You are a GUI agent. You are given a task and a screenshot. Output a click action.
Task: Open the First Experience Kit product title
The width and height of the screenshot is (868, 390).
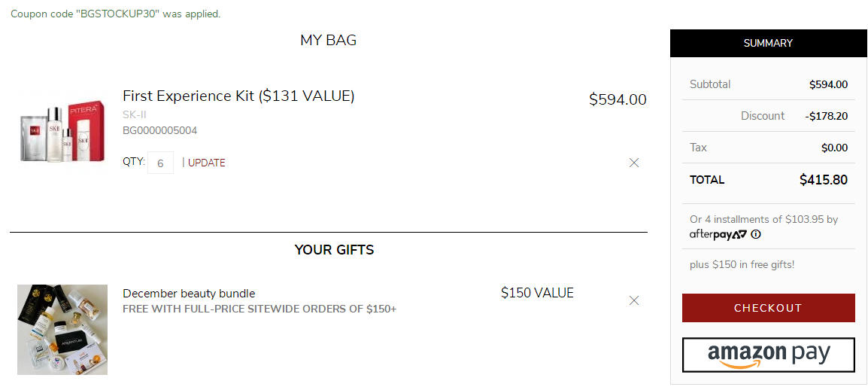coord(238,96)
